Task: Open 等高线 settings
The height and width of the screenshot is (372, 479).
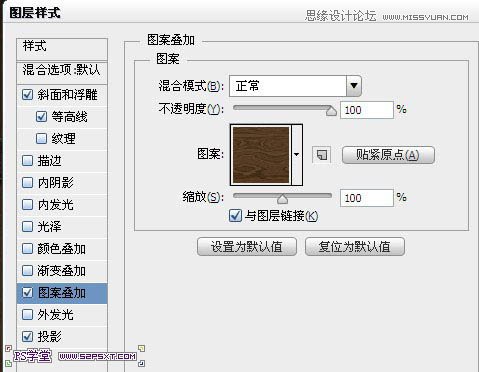Action: pos(69,117)
